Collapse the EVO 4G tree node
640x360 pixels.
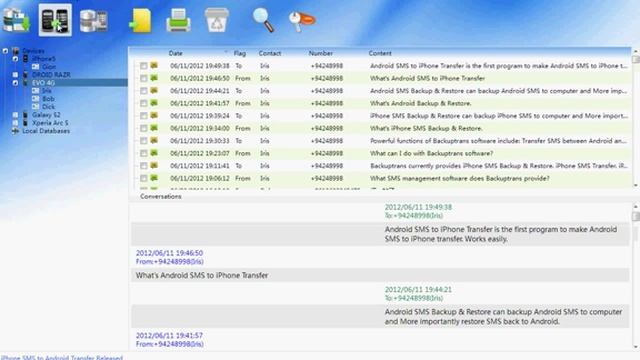pyautogui.click(x=15, y=83)
